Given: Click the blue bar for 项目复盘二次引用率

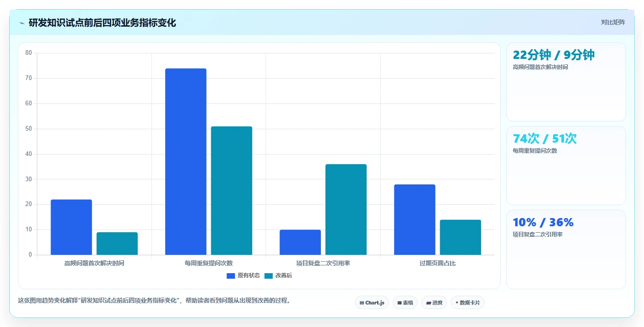Looking at the screenshot, I should point(300,242).
